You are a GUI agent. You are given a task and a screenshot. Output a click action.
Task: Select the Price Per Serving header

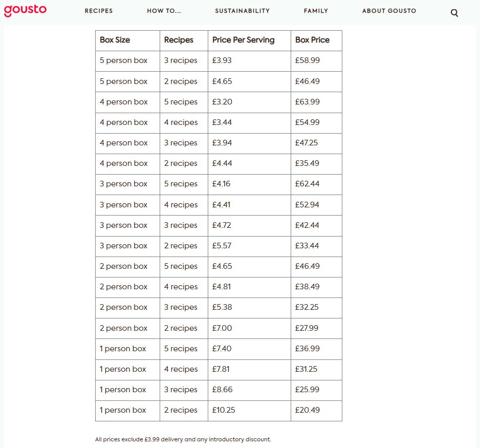[x=243, y=40]
